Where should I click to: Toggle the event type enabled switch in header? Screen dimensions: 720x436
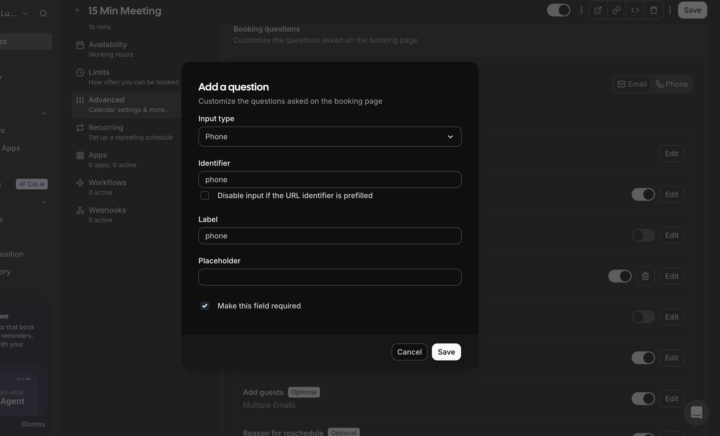(559, 10)
